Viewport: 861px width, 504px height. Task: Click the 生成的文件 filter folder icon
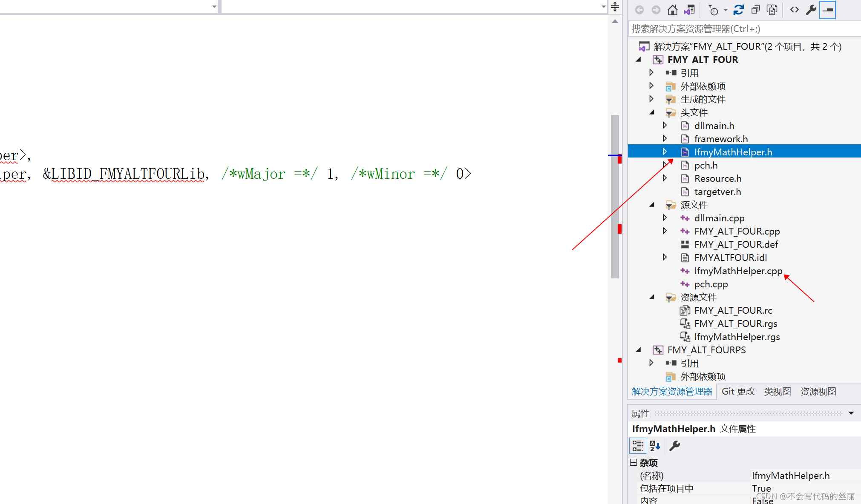point(671,99)
